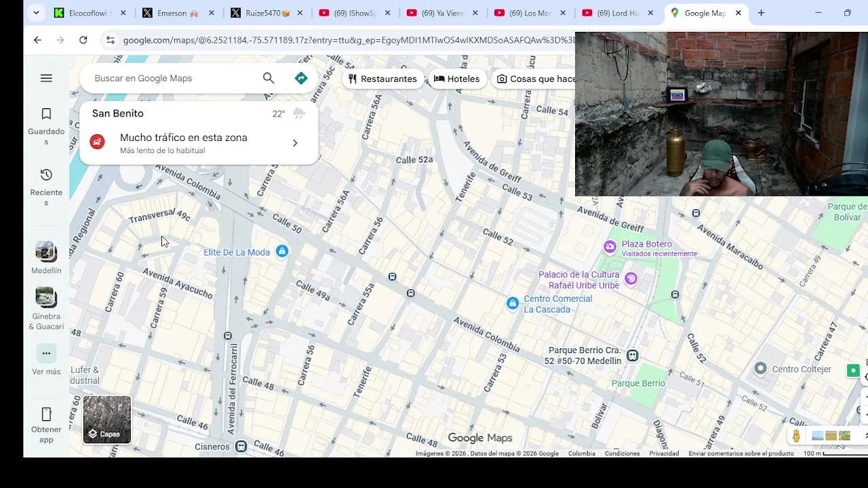This screenshot has width=868, height=488.
Task: Select the Parque Berrio metro station icon
Action: (x=633, y=355)
